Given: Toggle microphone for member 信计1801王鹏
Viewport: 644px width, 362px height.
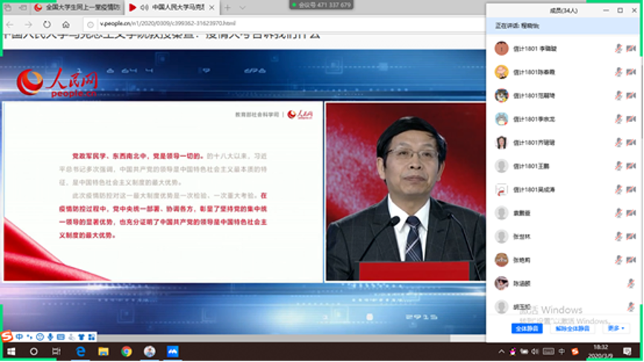Looking at the screenshot, I should tap(618, 166).
